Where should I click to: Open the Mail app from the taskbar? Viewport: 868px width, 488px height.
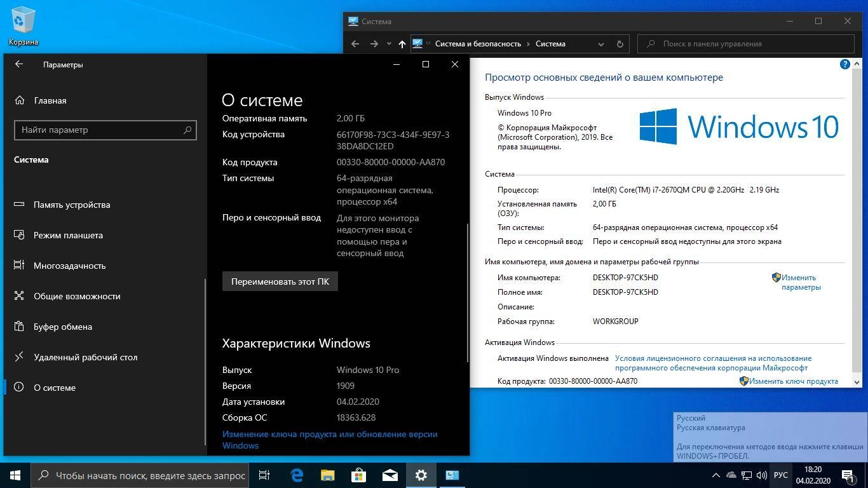click(x=390, y=475)
